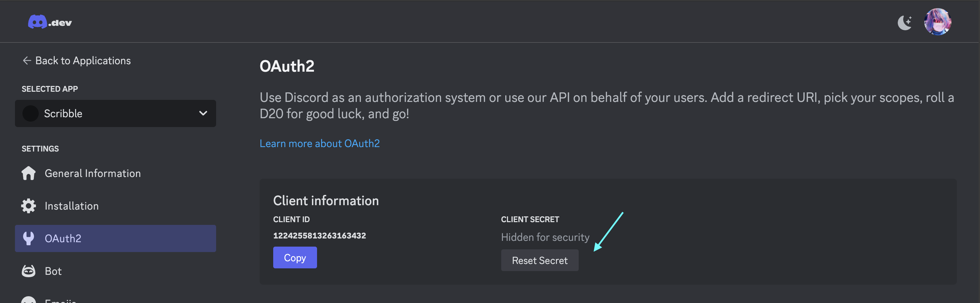Click the CLIENT ID label
This screenshot has width=980, height=303.
pyautogui.click(x=292, y=219)
